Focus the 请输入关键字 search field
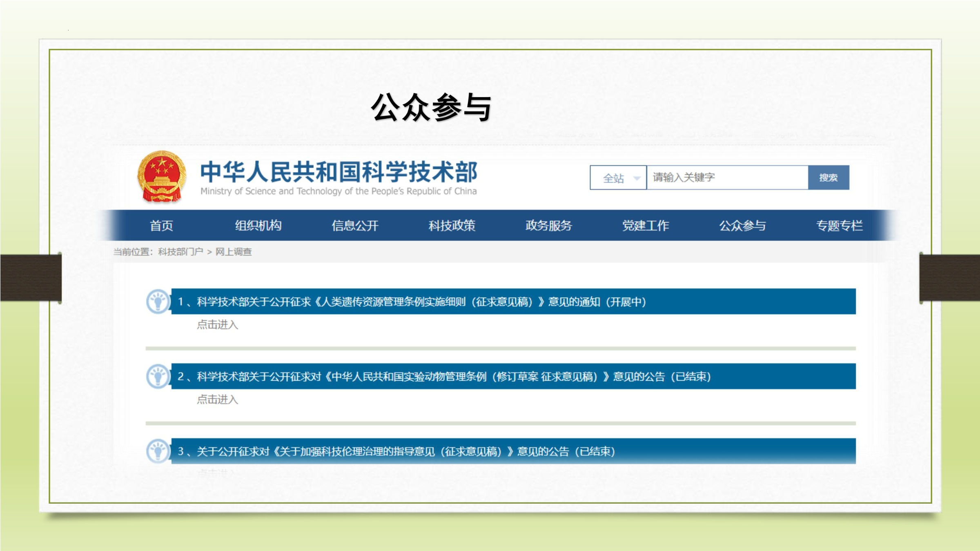980x551 pixels. 727,178
